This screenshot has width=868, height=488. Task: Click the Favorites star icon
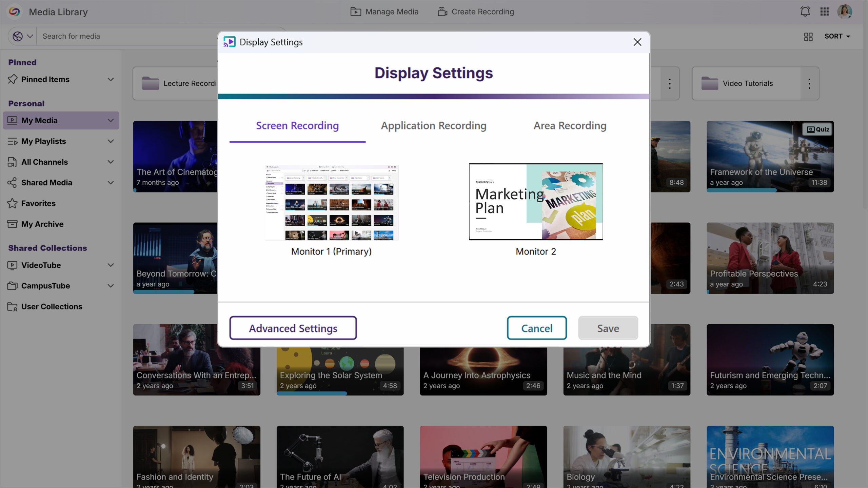pyautogui.click(x=12, y=203)
